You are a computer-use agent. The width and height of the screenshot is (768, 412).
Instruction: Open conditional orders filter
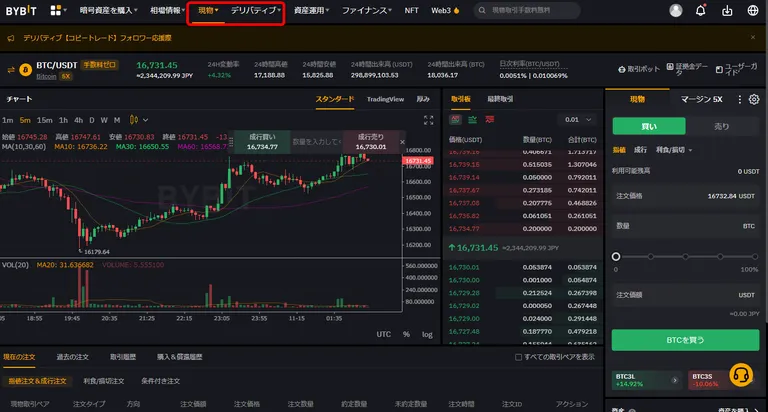(161, 381)
